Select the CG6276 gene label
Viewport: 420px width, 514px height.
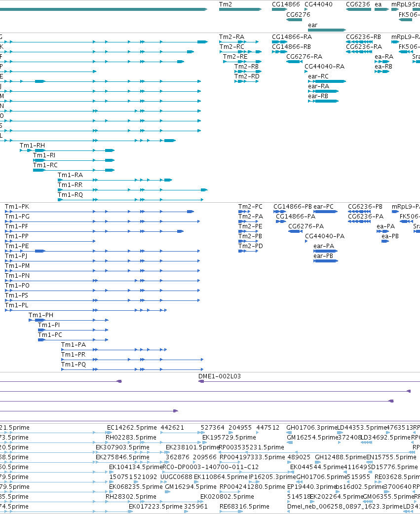tap(298, 14)
